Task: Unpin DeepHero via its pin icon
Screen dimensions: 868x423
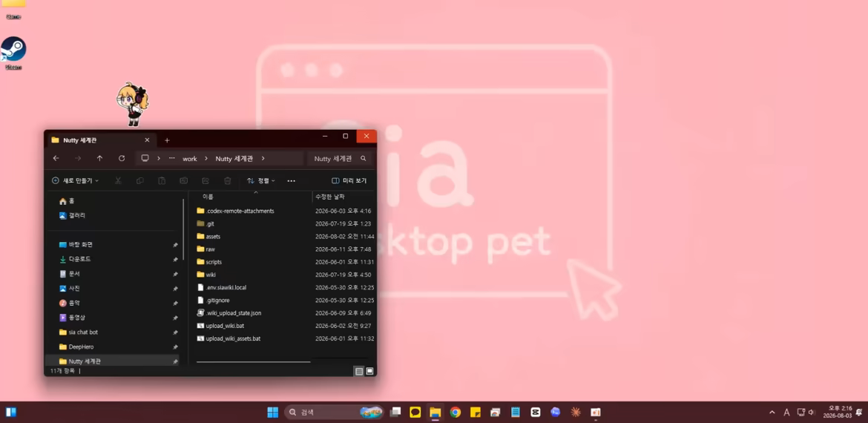Action: pyautogui.click(x=175, y=347)
